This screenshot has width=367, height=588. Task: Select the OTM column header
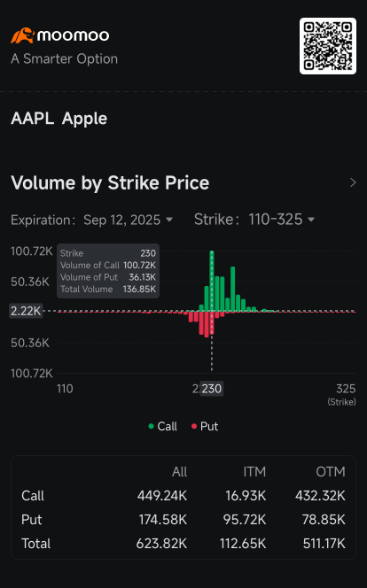(x=331, y=472)
